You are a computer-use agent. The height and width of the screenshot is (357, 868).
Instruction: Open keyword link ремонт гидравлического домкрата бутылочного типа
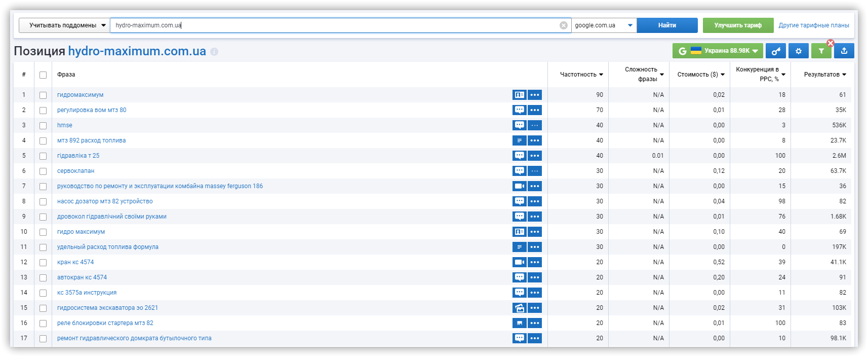click(x=134, y=338)
